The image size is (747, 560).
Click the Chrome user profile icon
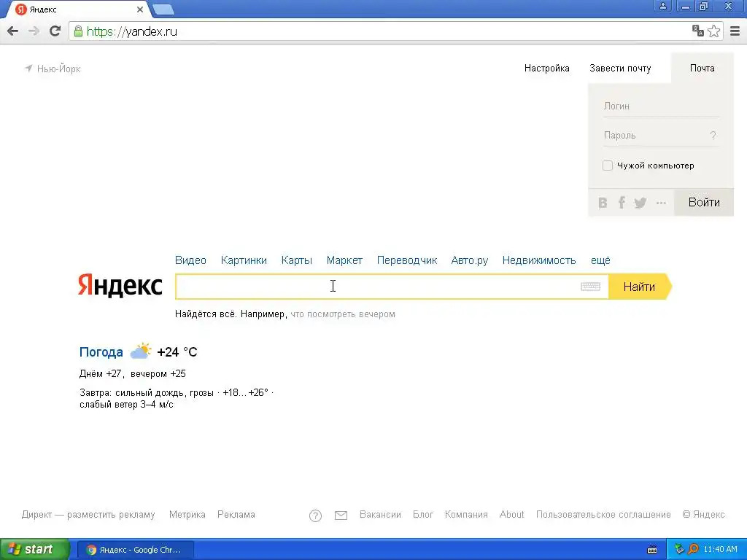point(662,6)
